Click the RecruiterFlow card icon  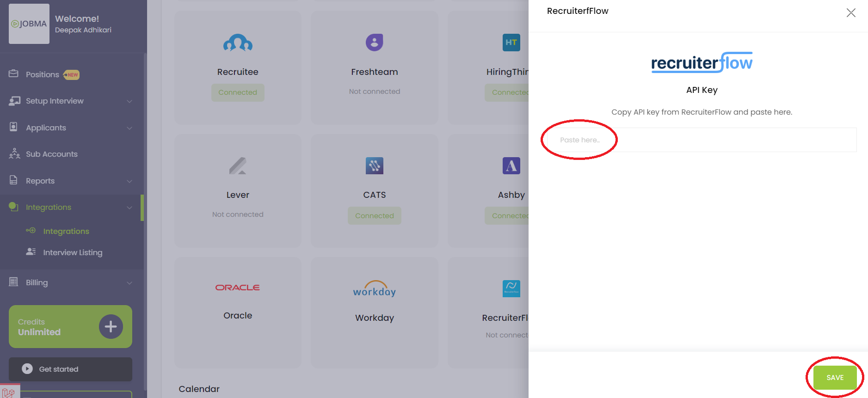(x=511, y=289)
